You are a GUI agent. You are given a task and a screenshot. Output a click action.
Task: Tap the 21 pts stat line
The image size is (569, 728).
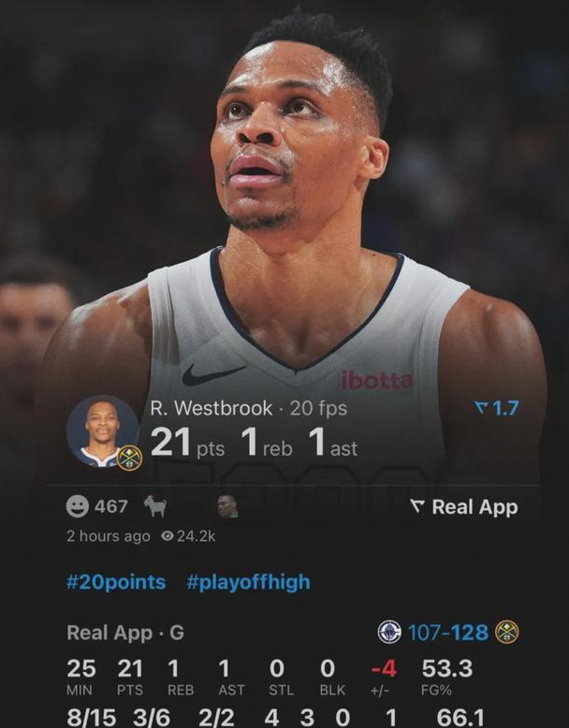(x=188, y=443)
